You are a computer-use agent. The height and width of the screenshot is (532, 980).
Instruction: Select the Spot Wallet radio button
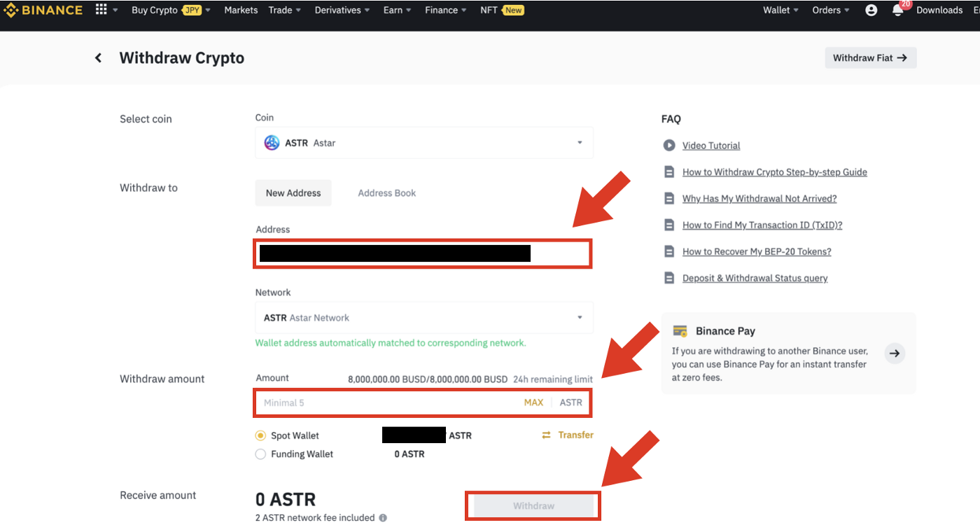click(x=260, y=435)
